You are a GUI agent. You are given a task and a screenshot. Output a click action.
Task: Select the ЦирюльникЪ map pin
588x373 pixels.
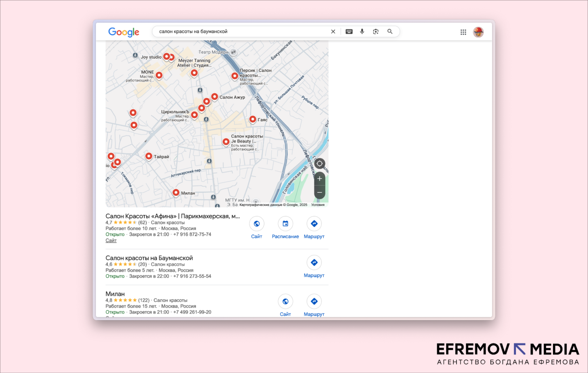click(194, 115)
